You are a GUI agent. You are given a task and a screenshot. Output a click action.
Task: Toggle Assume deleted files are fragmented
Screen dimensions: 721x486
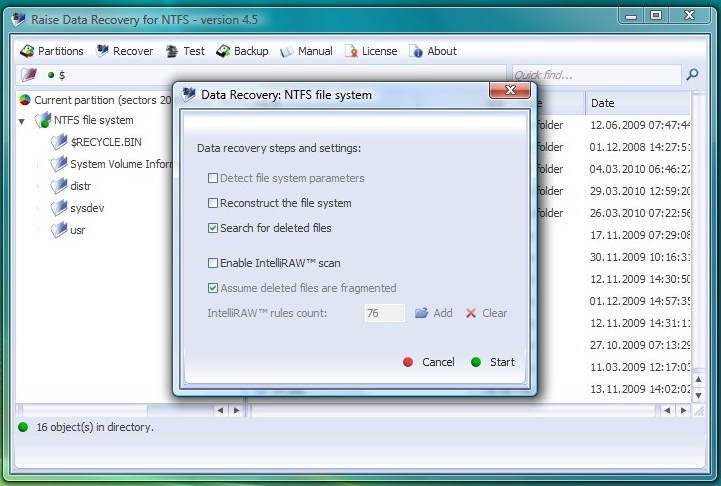[212, 288]
